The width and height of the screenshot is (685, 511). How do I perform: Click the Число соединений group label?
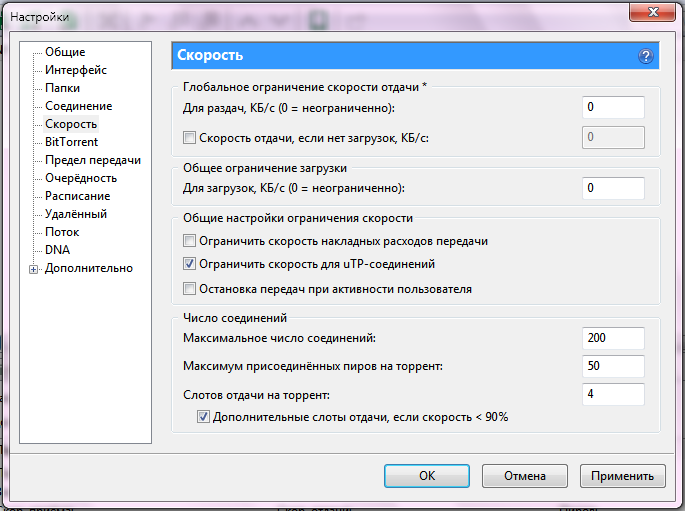(235, 318)
